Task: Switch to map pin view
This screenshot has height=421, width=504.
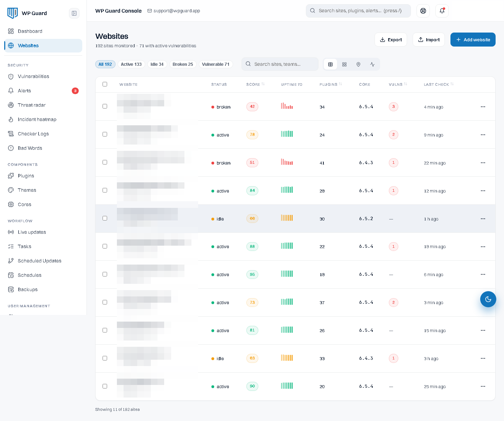Action: coord(358,64)
